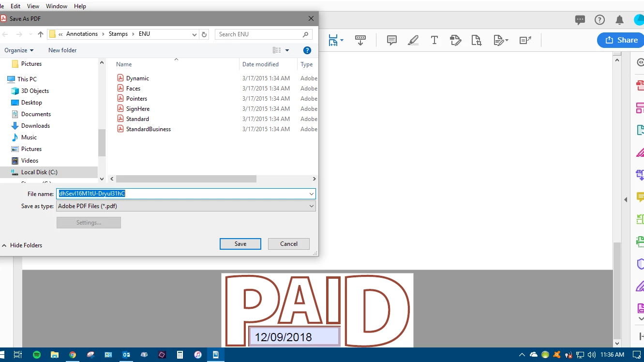Open the Create PDF red sidebar tool
644x362 pixels.
click(x=640, y=86)
